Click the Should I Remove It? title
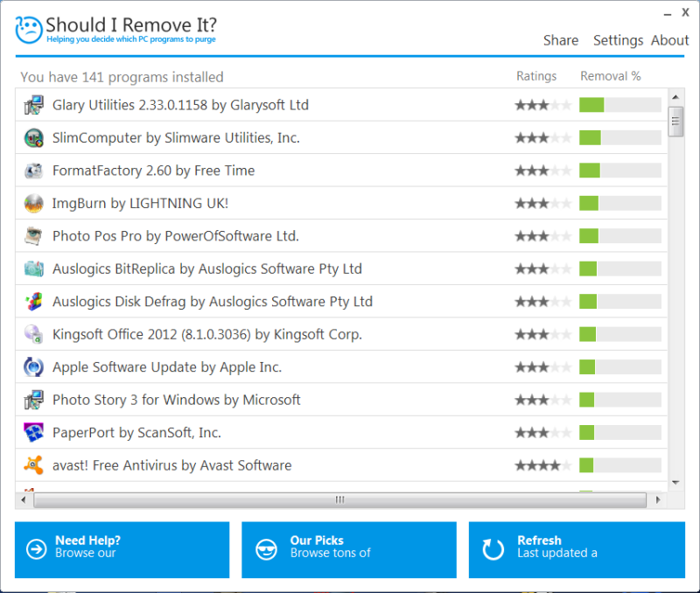This screenshot has width=700, height=593. coord(131,25)
